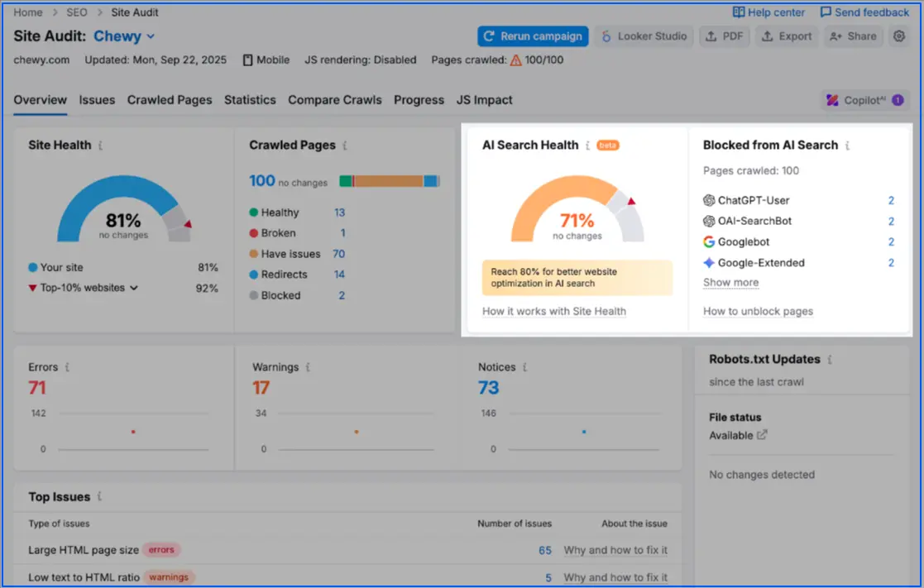Open the Available robots.txt external link

pyautogui.click(x=762, y=435)
